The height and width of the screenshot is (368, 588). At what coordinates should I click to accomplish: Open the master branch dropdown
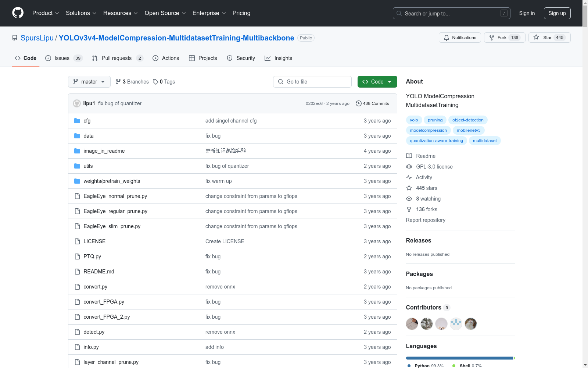[x=89, y=82]
